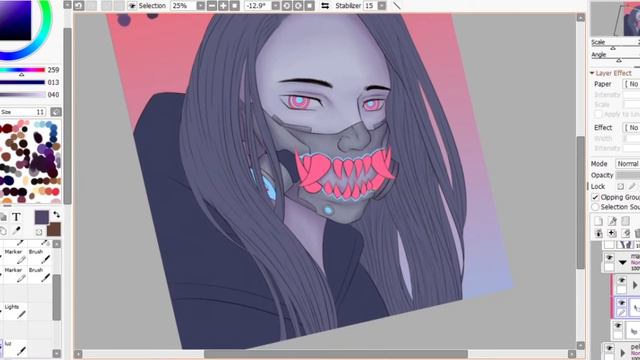Adjust the value slider showing 040
Image resolution: width=640 pixels, height=360 pixels.
tap(22, 95)
